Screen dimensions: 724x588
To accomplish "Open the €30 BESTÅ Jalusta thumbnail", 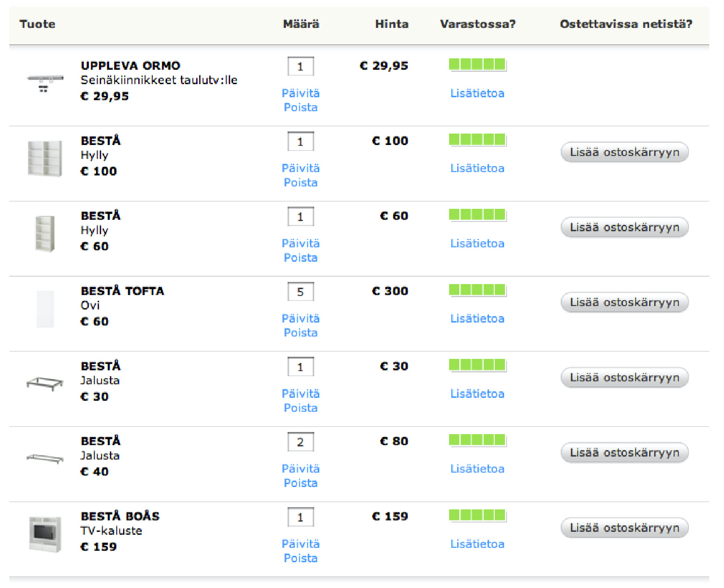I will [x=45, y=384].
